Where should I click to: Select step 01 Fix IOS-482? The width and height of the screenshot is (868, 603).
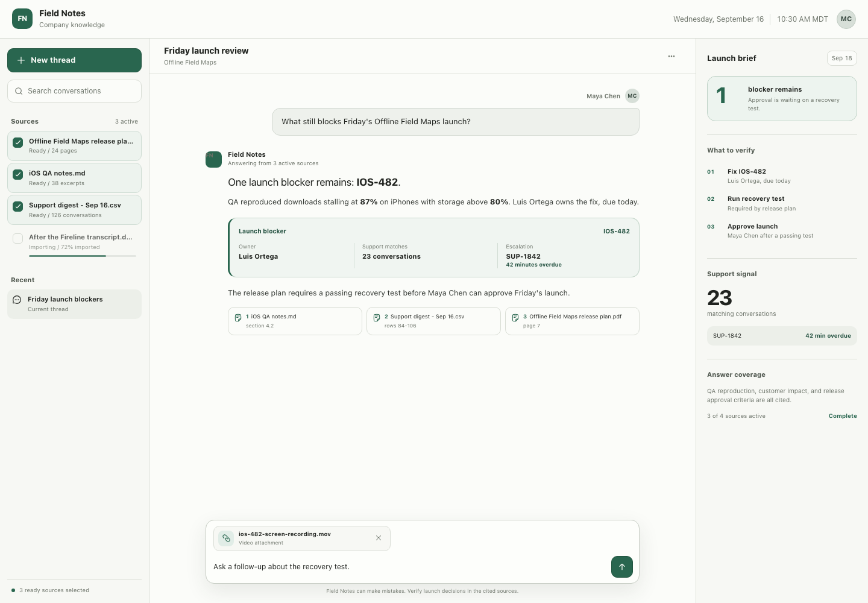click(x=782, y=175)
